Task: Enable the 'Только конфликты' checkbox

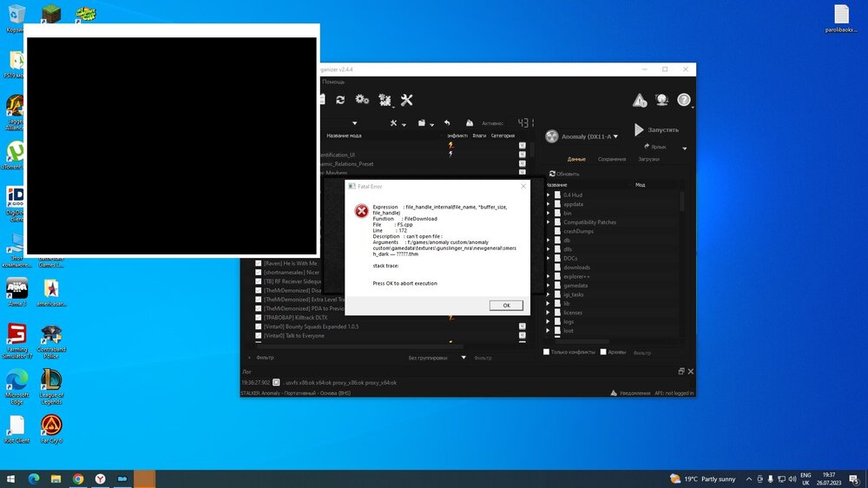Action: 546,352
